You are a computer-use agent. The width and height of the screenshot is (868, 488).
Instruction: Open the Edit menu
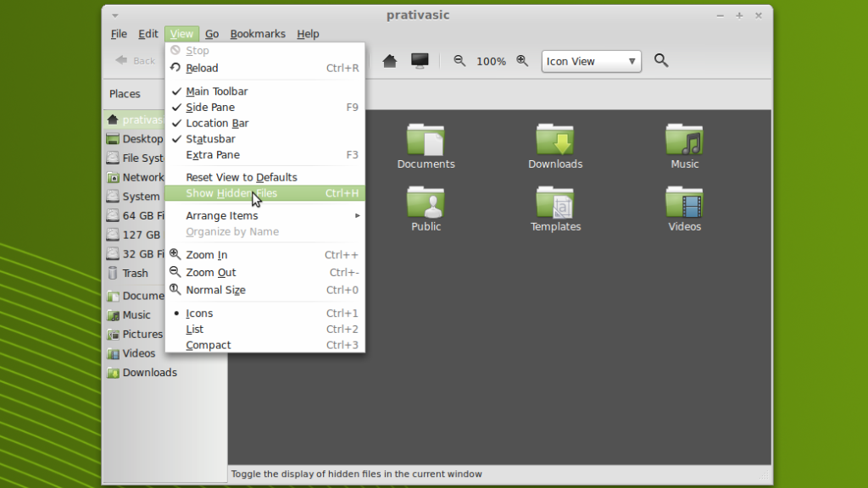147,34
